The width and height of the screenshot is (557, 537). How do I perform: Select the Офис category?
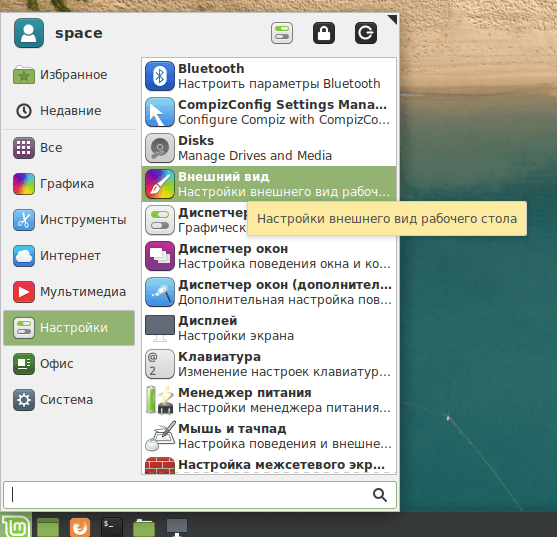click(x=69, y=364)
